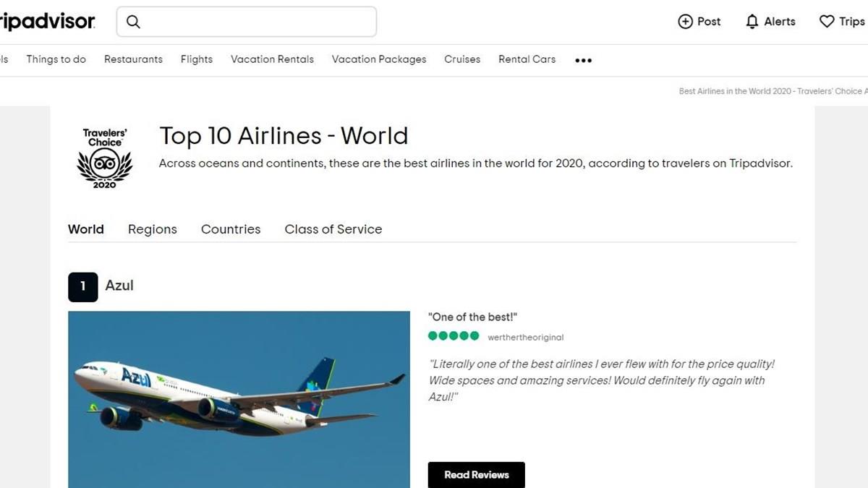Open Trips heart icon
Screen dimensions: 868x488
click(x=827, y=22)
